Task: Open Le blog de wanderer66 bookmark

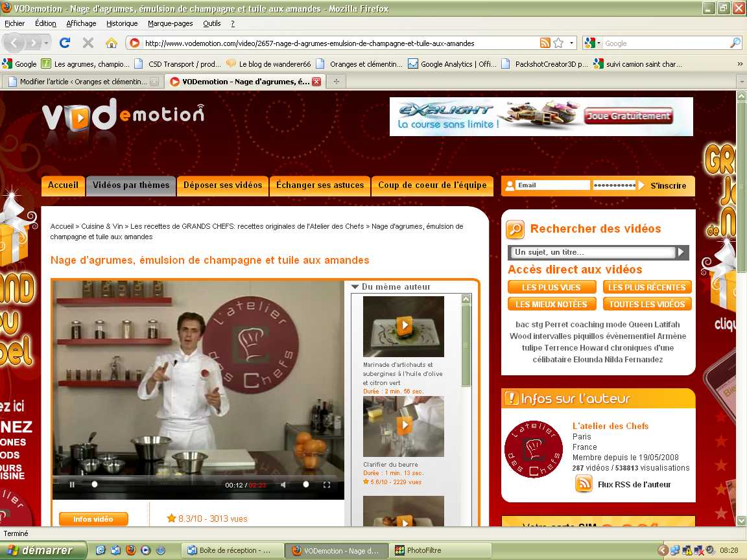Action: tap(268, 64)
